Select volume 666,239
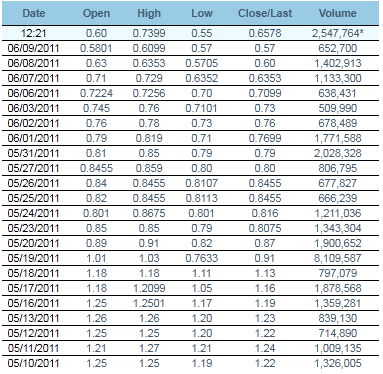This screenshot has height=374, width=383. click(338, 198)
